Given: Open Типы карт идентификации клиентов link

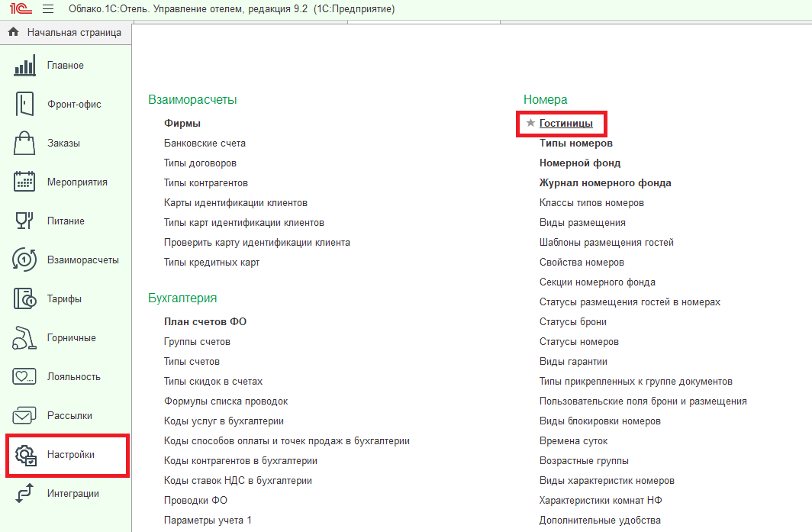Looking at the screenshot, I should point(244,223).
